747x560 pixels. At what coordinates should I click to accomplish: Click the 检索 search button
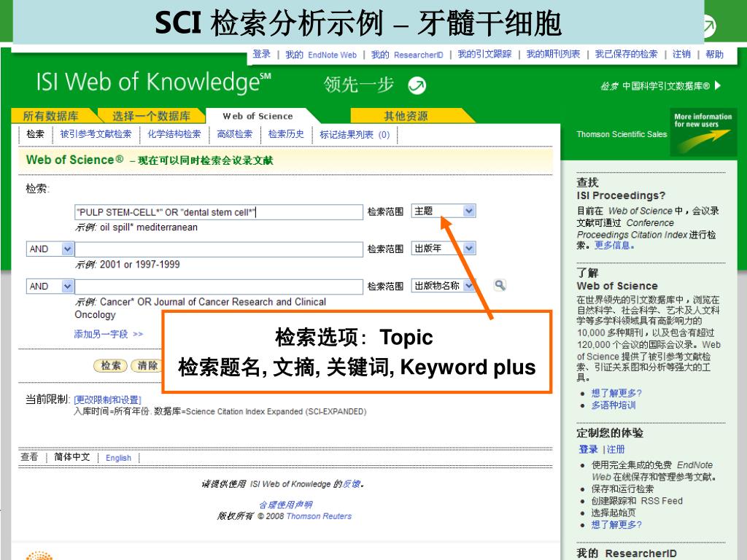point(111,366)
